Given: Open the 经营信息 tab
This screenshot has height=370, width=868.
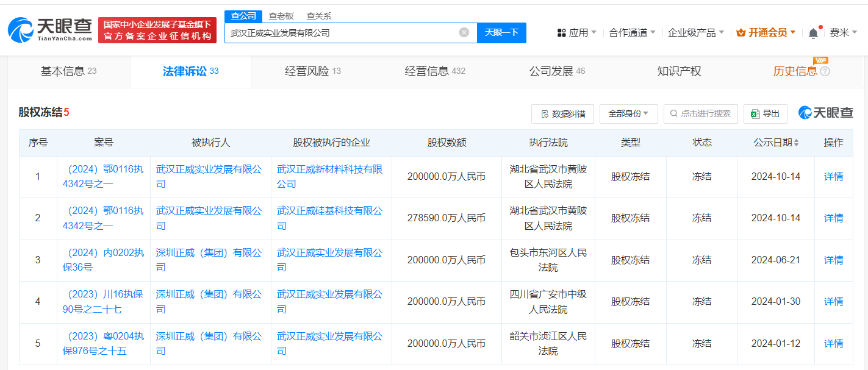Looking at the screenshot, I should [435, 71].
